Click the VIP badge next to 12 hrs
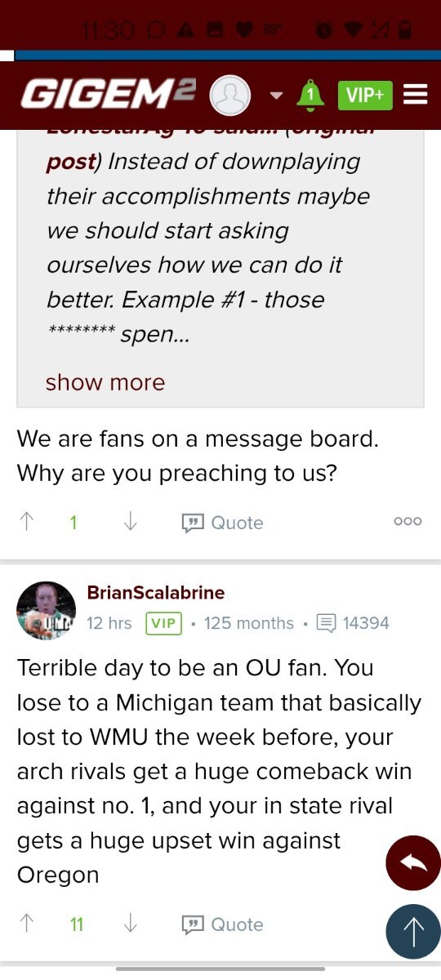 163,623
